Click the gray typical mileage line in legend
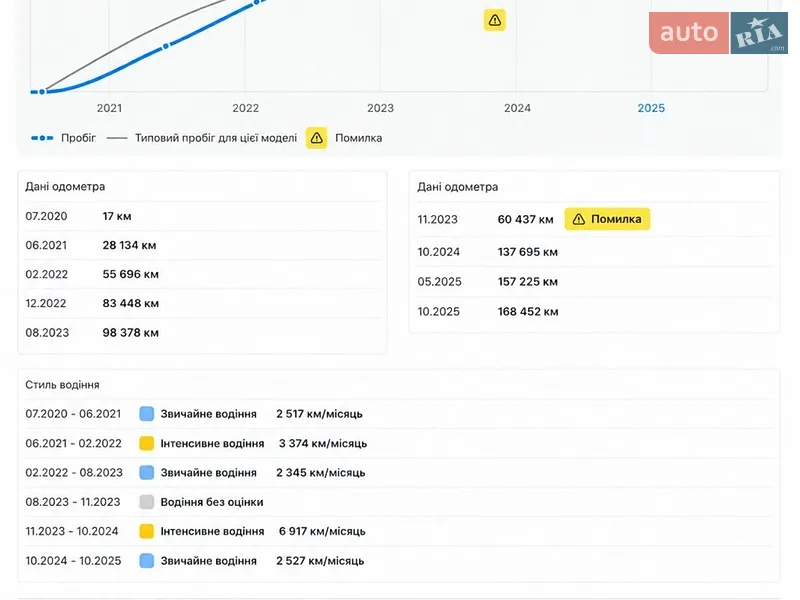Image resolution: width=800 pixels, height=600 pixels. [x=117, y=138]
